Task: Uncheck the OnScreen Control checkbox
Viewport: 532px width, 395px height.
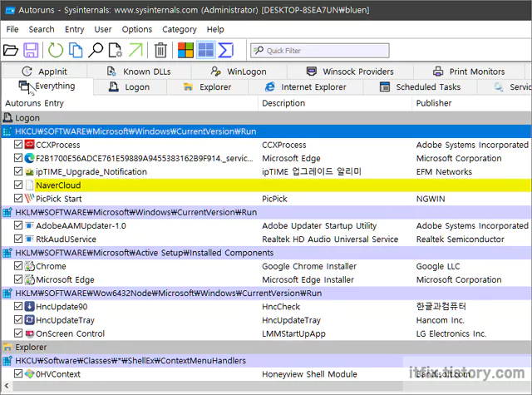Action: [x=18, y=333]
